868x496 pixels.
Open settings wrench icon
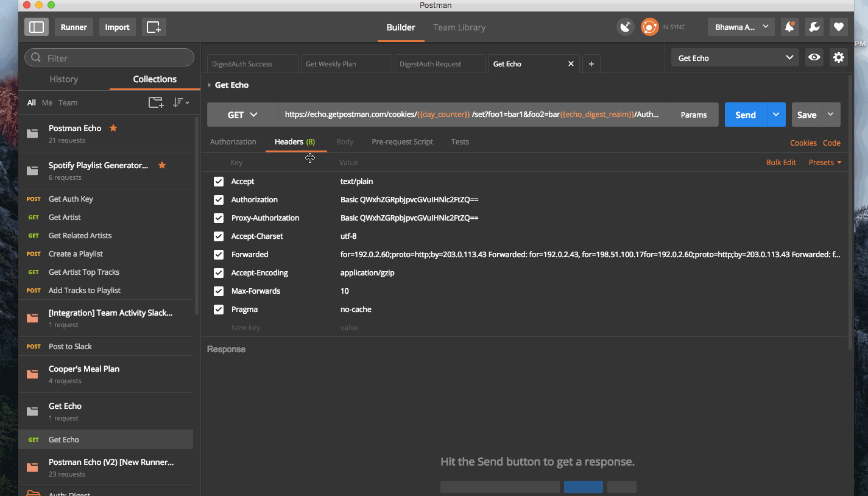click(814, 27)
